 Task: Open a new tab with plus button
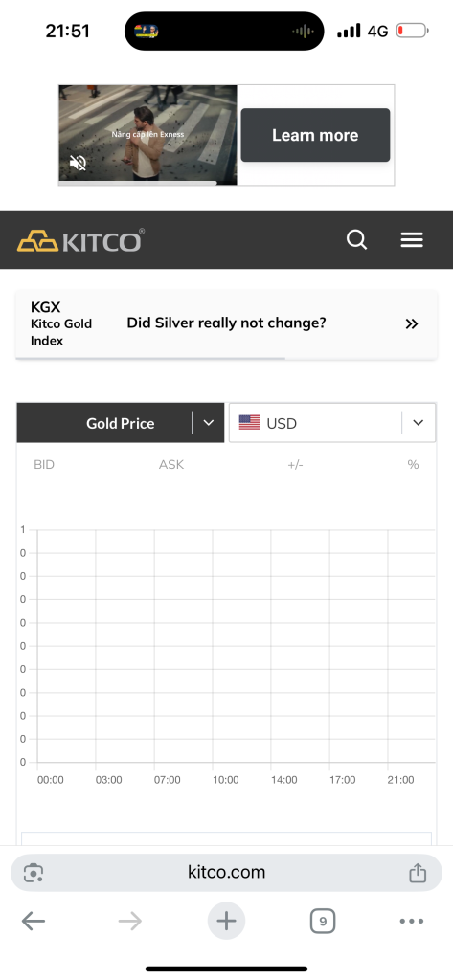[226, 921]
